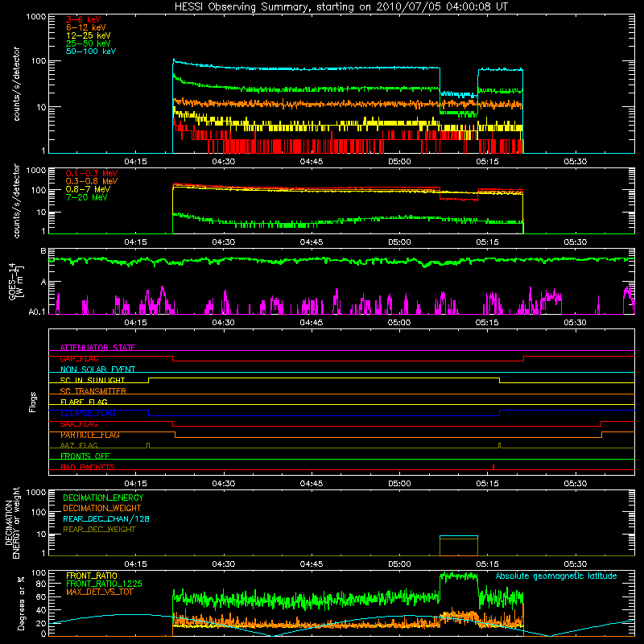Select the DECIMATION ENERGY or weight axis title
This screenshot has width=644, height=644.
click(x=13, y=522)
